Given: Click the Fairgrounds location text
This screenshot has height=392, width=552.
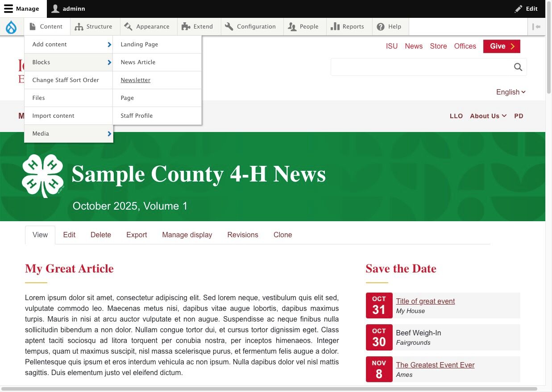Looking at the screenshot, I should (413, 343).
